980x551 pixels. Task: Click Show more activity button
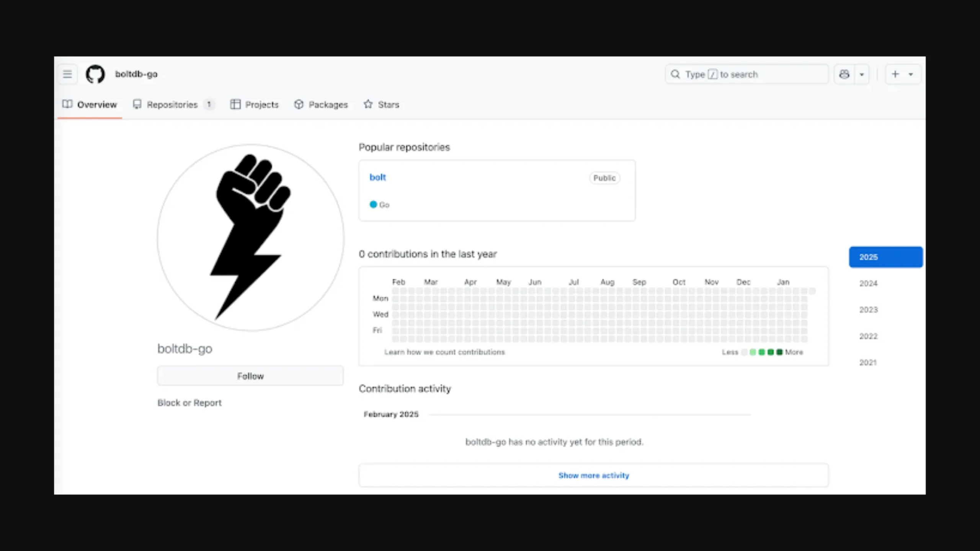[x=593, y=475]
